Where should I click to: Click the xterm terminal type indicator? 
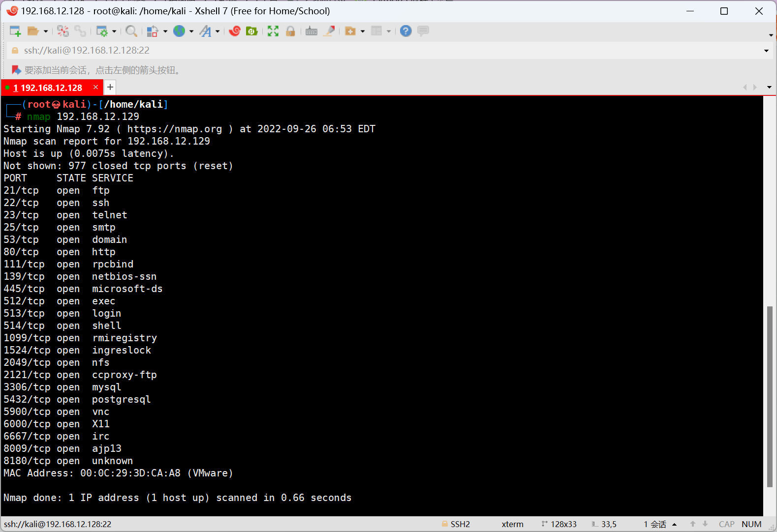pos(512,524)
